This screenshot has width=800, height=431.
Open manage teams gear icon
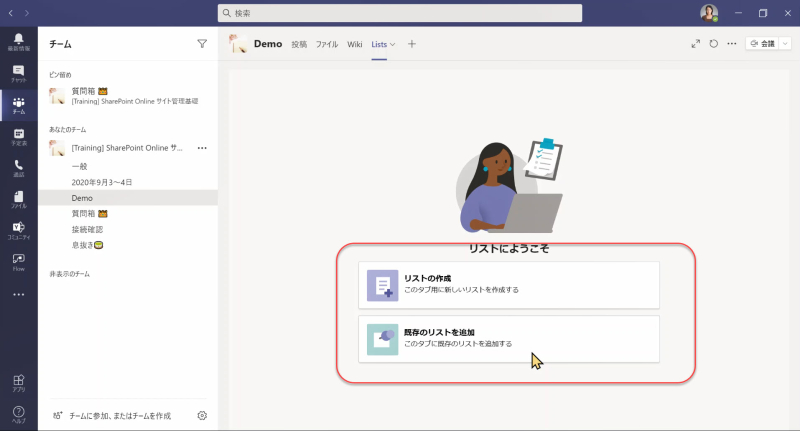point(202,416)
